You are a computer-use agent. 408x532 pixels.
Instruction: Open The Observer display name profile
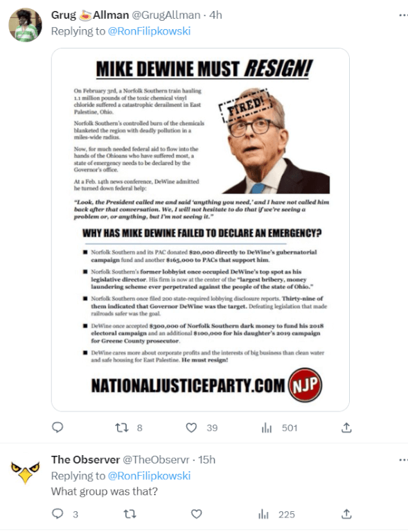85,460
